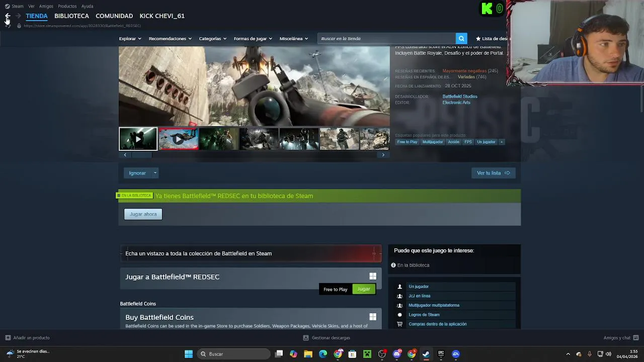Open the Ver menu
The width and height of the screenshot is (644, 362).
click(31, 6)
